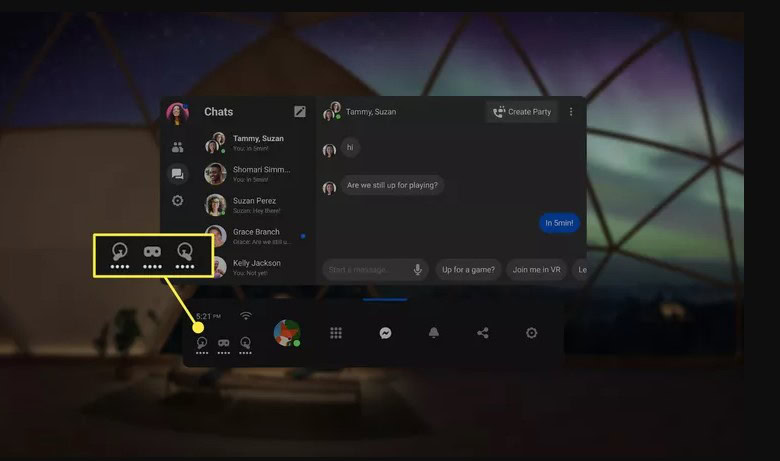Click the Are we still up for playing? message
The width and height of the screenshot is (780, 461).
point(392,185)
